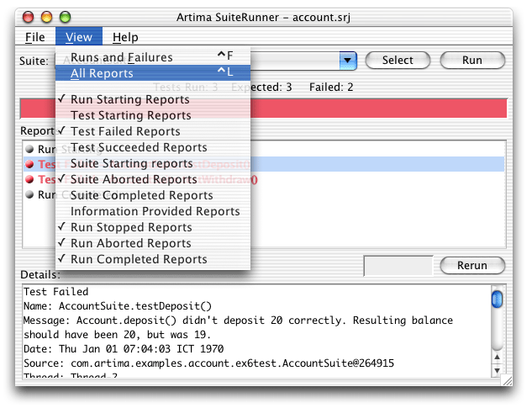Click the 'Name: AccountSuite.testDeposit()' line

(x=118, y=306)
